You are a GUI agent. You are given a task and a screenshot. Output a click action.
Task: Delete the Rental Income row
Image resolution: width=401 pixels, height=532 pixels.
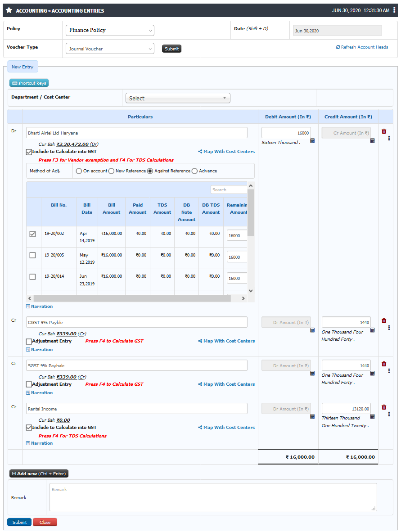click(384, 407)
